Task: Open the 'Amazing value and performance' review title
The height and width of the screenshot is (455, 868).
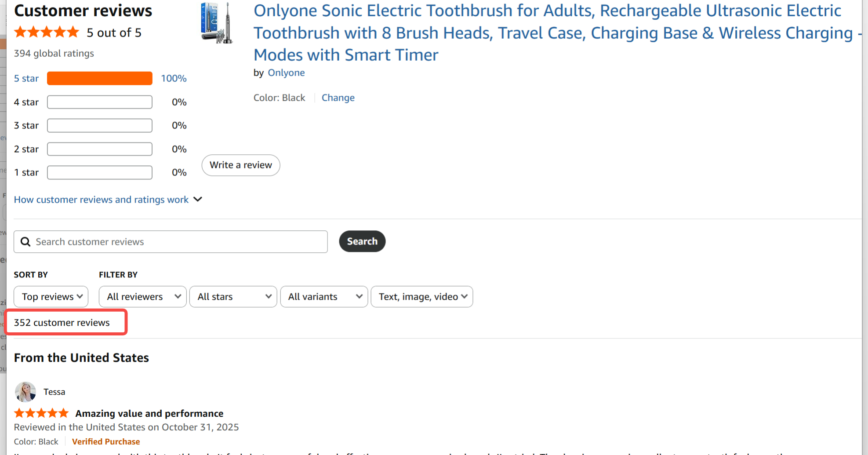Action: pyautogui.click(x=149, y=414)
